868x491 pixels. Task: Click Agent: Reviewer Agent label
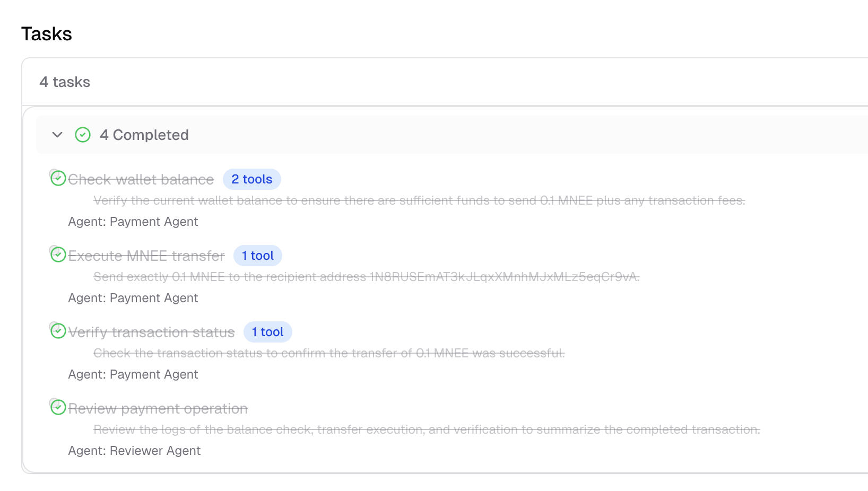(134, 451)
